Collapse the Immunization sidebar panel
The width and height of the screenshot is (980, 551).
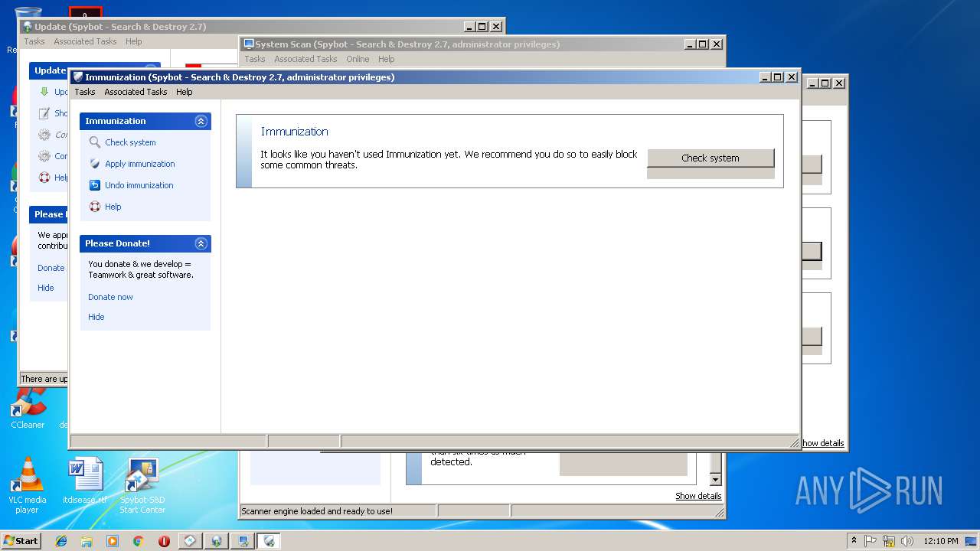[201, 121]
